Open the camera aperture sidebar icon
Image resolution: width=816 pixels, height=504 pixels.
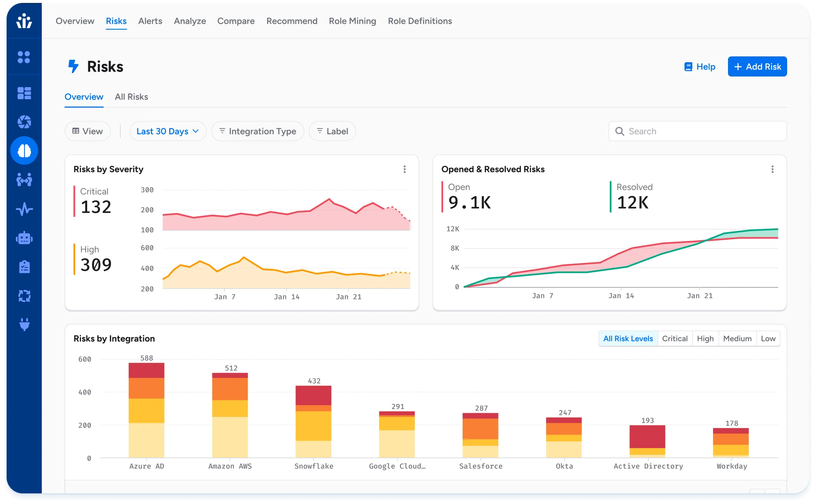[24, 122]
